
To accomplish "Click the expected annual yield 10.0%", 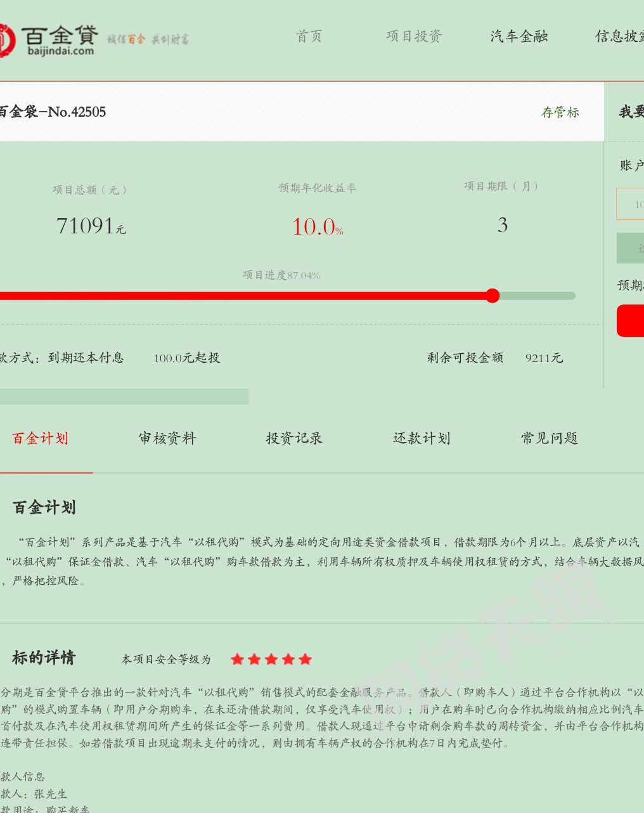I will click(x=318, y=226).
